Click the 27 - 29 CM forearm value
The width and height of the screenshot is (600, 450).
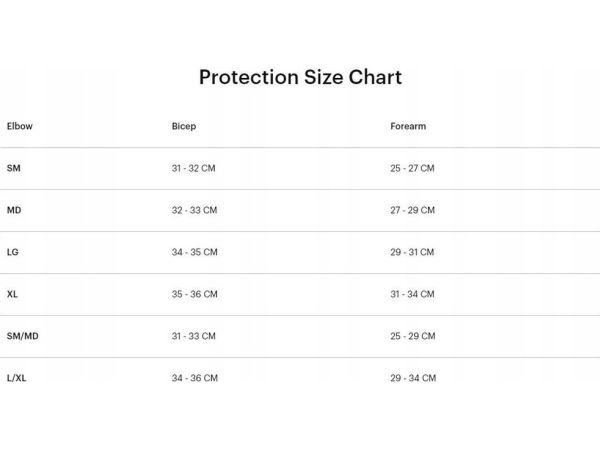(x=412, y=210)
